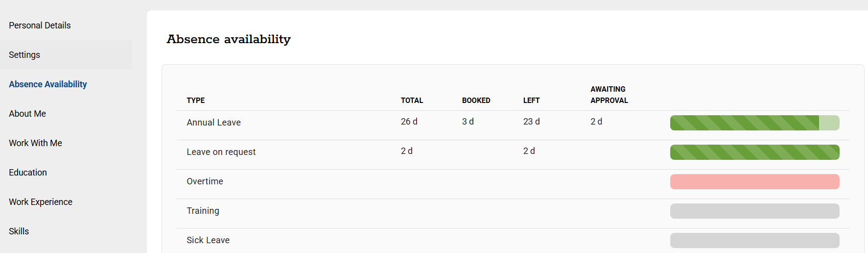Viewport: 868px width, 253px height.
Task: Go to the Settings sidebar item
Action: pyautogui.click(x=24, y=55)
